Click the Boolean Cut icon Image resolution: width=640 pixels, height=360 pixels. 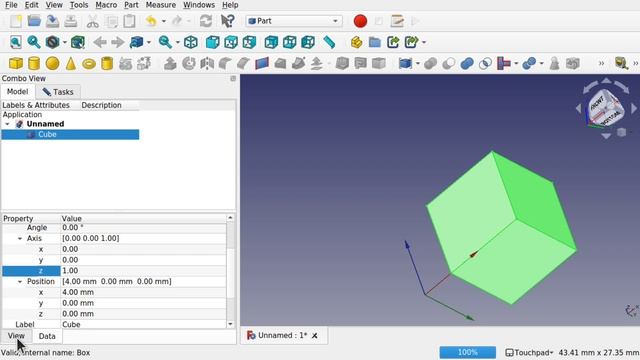click(449, 63)
